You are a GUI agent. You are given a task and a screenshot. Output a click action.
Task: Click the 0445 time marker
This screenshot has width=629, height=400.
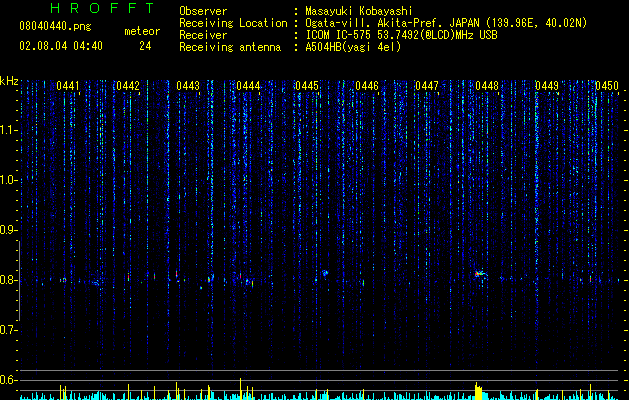coord(307,86)
